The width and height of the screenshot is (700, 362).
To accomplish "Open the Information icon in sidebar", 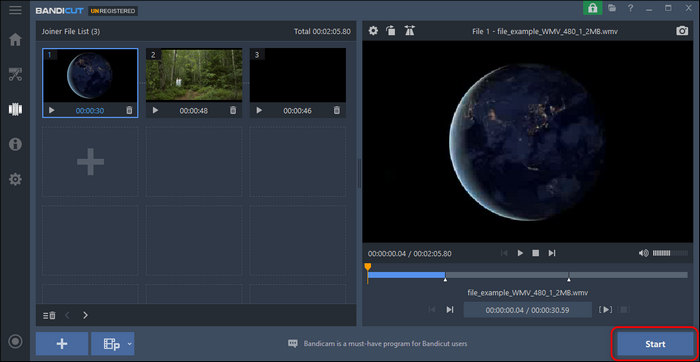I will (15, 145).
